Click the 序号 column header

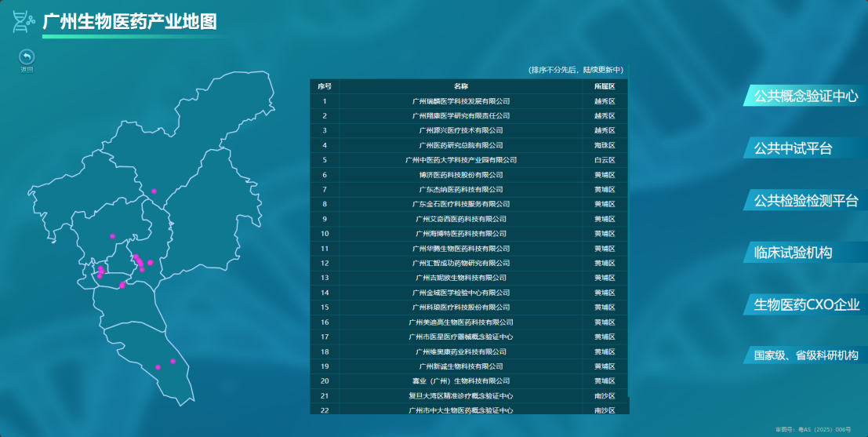pos(325,86)
